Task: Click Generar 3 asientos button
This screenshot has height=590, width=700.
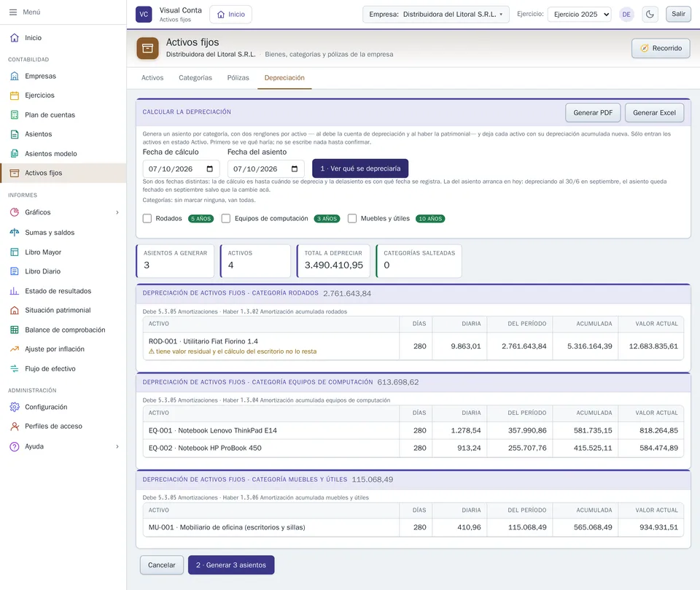Action: point(231,565)
